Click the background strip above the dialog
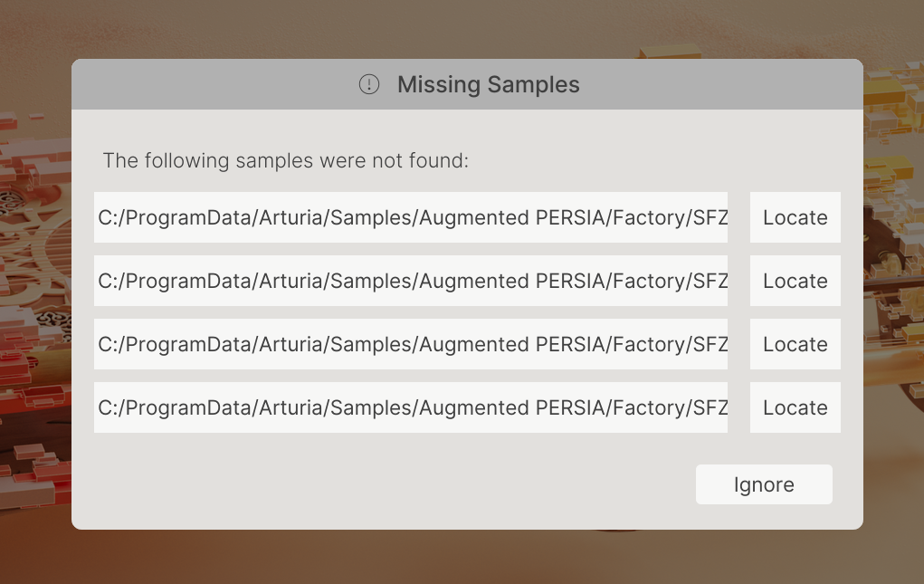Viewport: 924px width, 584px height. click(452, 27)
